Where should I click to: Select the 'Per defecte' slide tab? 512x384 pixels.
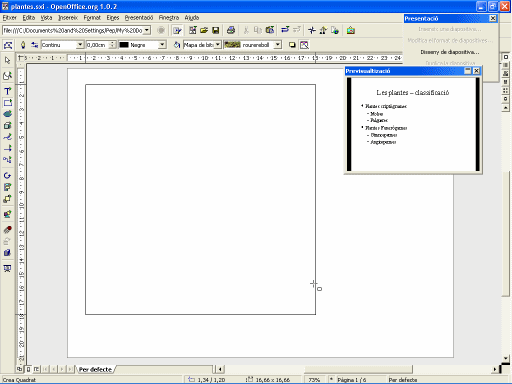[95, 369]
